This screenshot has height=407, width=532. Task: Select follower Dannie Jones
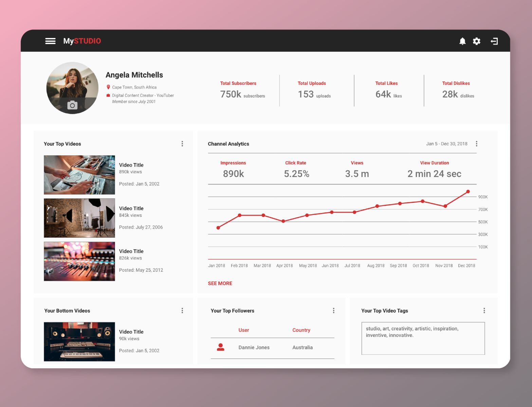(254, 347)
